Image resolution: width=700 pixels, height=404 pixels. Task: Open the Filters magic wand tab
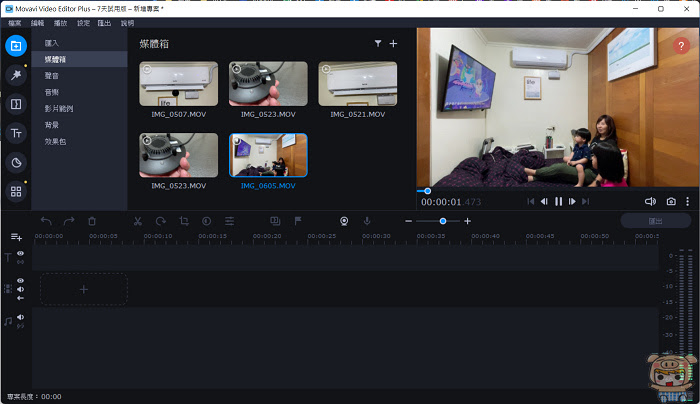[x=16, y=75]
